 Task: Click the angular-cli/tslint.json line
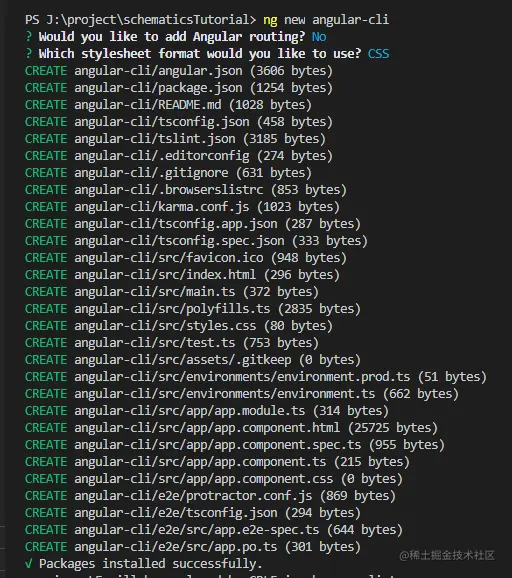pos(175,139)
